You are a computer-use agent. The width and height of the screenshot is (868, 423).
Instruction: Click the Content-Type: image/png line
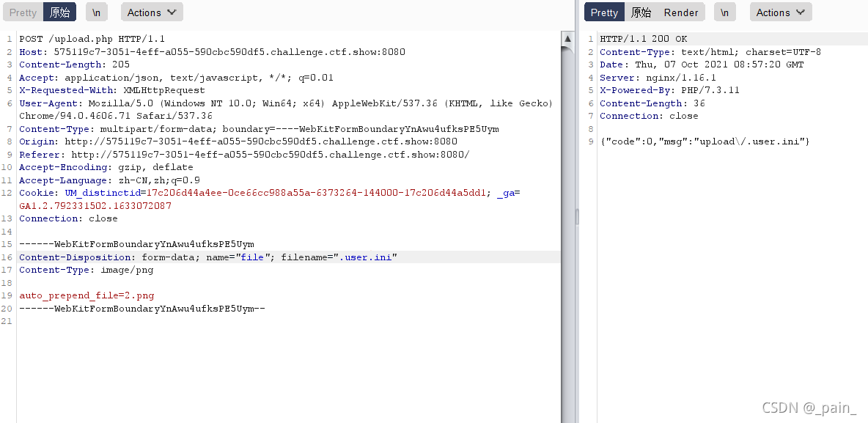point(87,271)
